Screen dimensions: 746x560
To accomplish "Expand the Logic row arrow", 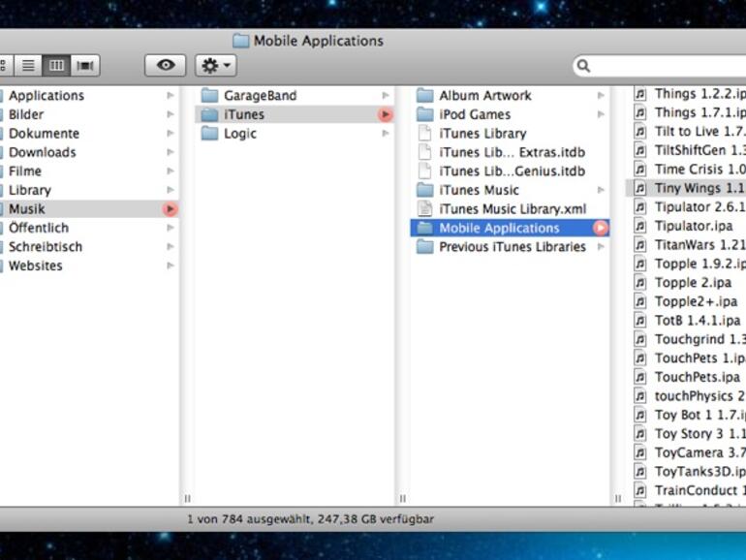I will (x=386, y=134).
